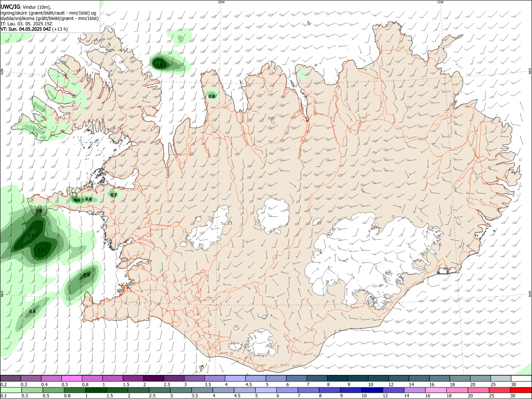Viewport: 532px width, 399px height.
Task: Click the 0.7 precipitation value label
Action: pyautogui.click(x=114, y=195)
